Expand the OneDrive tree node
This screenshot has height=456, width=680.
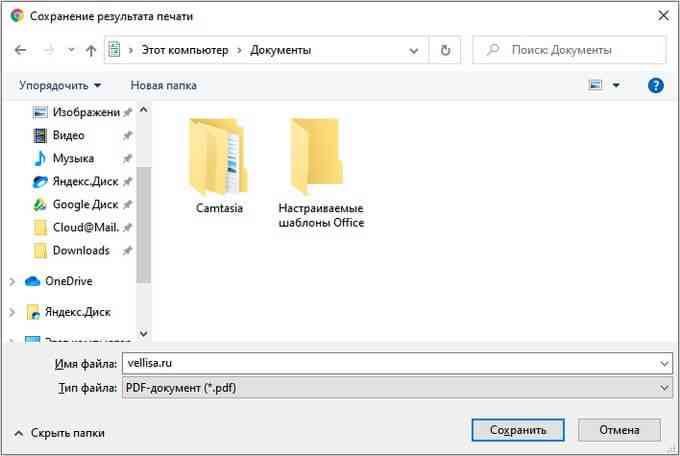[13, 282]
